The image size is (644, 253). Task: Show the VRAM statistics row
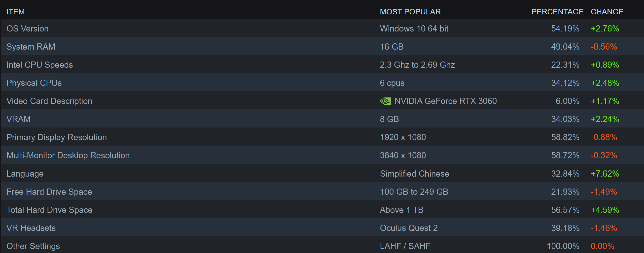point(19,119)
